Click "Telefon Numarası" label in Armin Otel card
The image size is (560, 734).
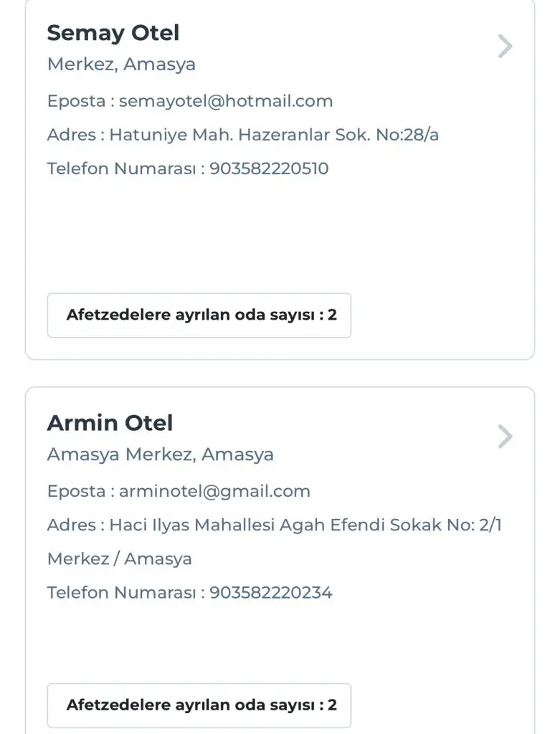[121, 593]
